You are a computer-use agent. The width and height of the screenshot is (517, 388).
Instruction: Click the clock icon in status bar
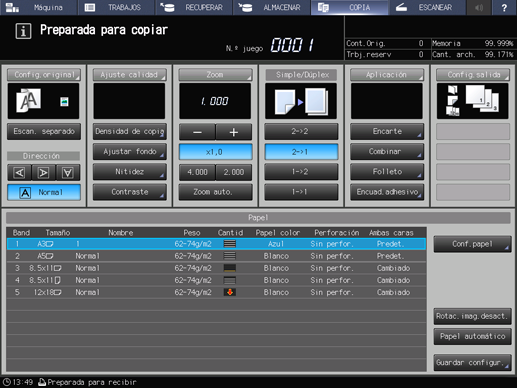coord(6,382)
